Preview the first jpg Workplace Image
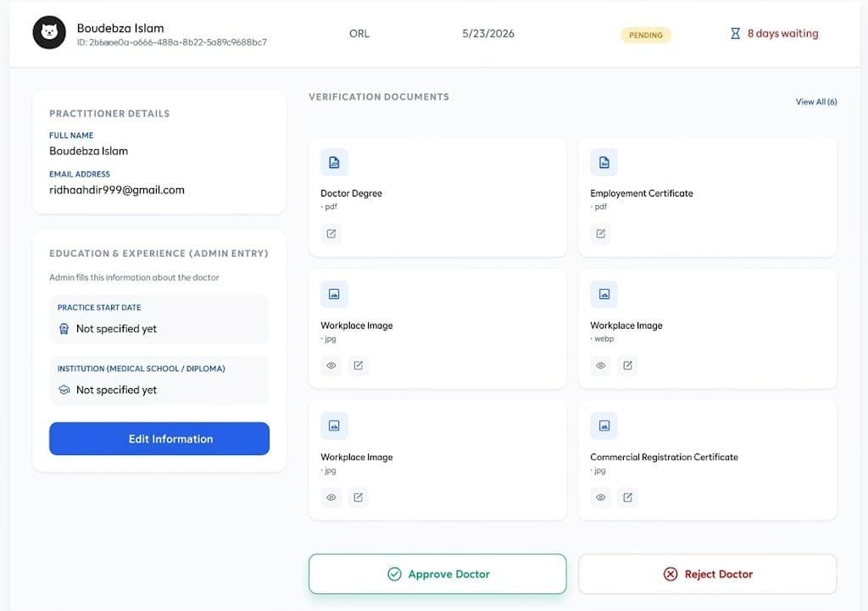The height and width of the screenshot is (611, 868). 331,365
